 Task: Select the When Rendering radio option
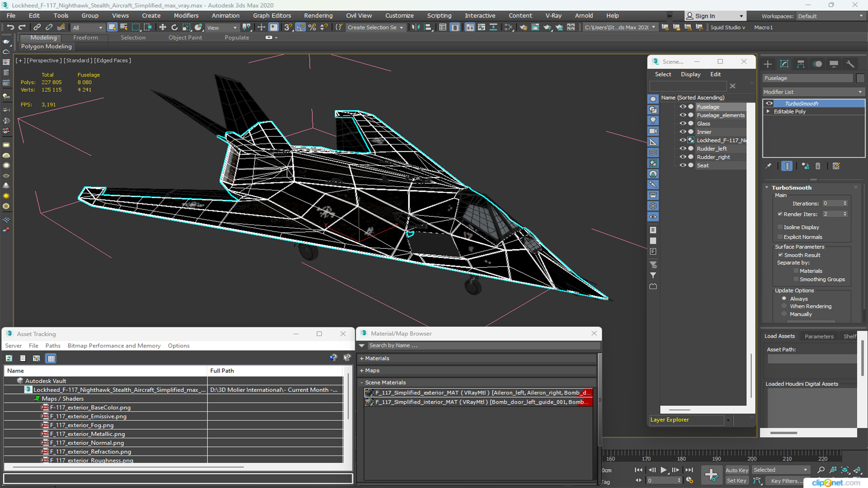point(784,306)
